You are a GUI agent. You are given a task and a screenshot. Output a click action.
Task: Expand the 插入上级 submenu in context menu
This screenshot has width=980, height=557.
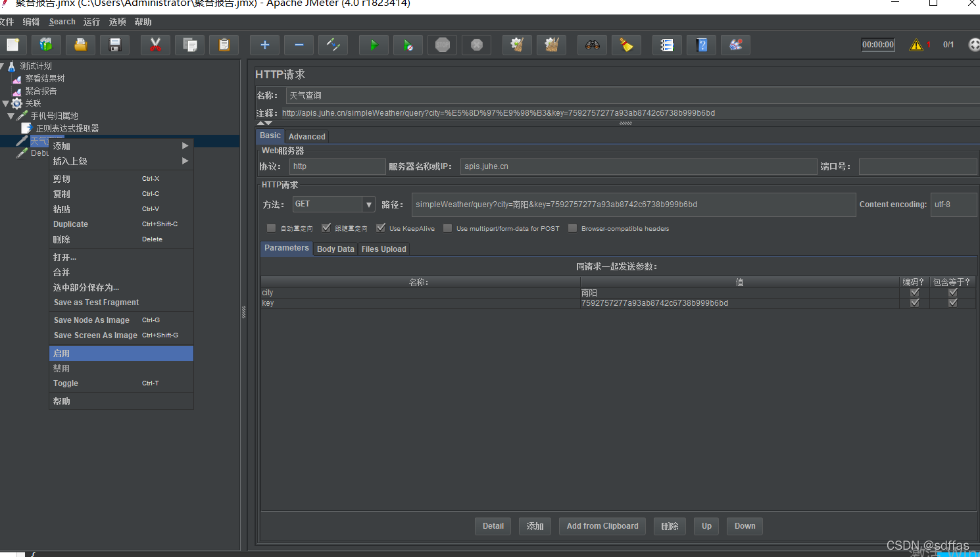pyautogui.click(x=121, y=161)
